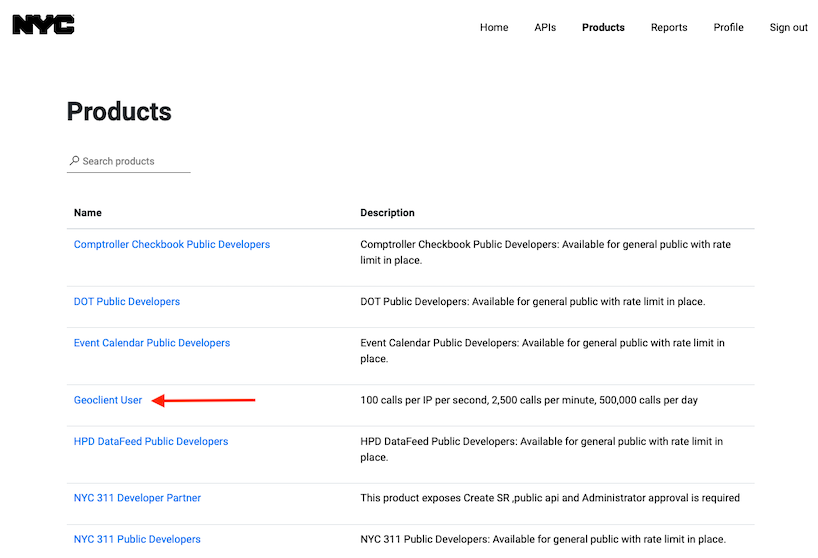Select Comptroller Checkbook description text
The height and width of the screenshot is (558, 818).
click(x=545, y=252)
